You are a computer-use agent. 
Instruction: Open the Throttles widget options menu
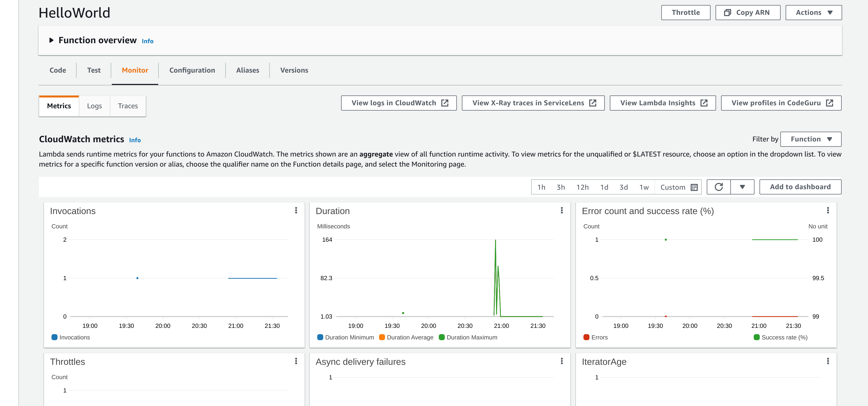coord(296,361)
